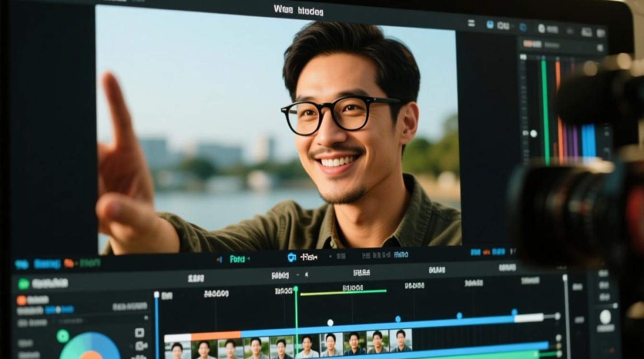The height and width of the screenshot is (359, 644).
Task: Click the white handle atop the blue timeline marker
Action: tap(157, 294)
